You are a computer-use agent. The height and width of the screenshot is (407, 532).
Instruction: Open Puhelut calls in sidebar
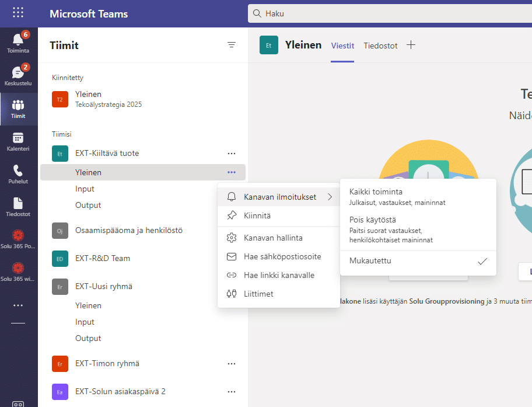(x=18, y=175)
